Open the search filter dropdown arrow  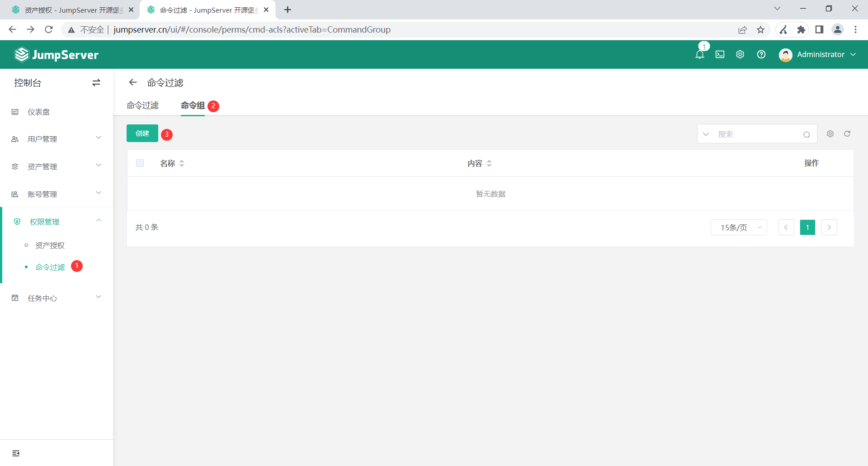[x=706, y=134]
